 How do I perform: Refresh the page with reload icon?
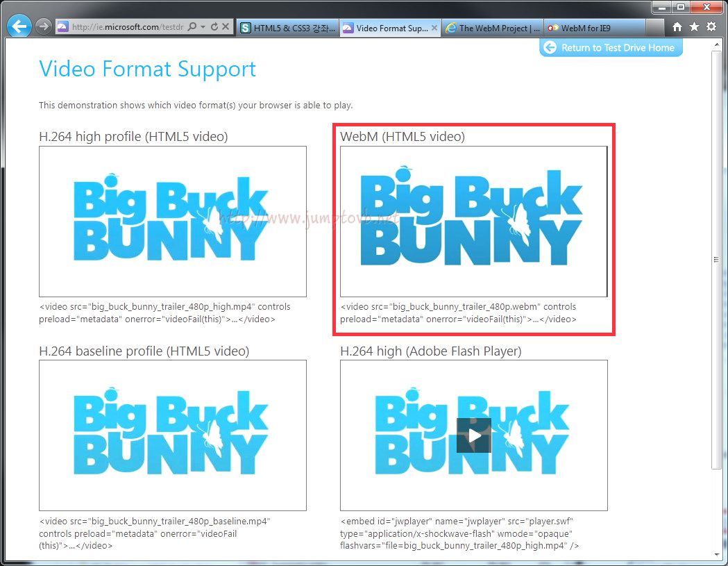tap(214, 26)
